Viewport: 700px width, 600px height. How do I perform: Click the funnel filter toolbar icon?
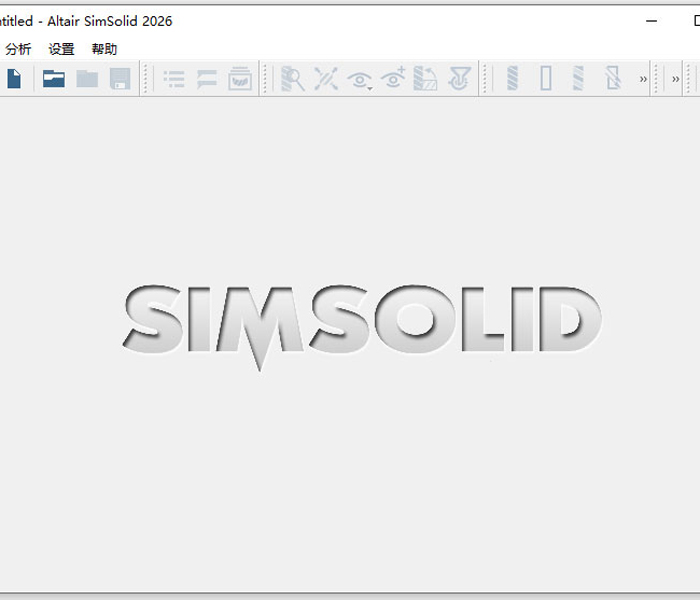[x=460, y=79]
